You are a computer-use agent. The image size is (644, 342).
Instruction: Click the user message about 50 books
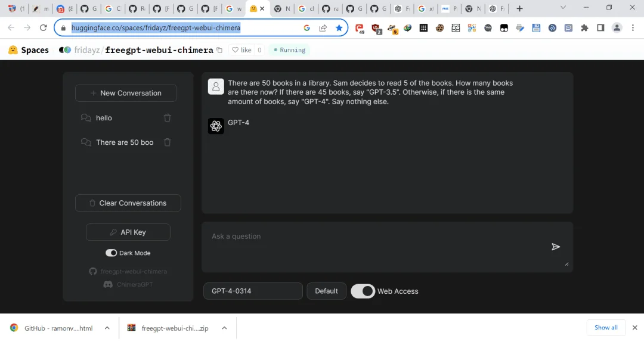370,92
